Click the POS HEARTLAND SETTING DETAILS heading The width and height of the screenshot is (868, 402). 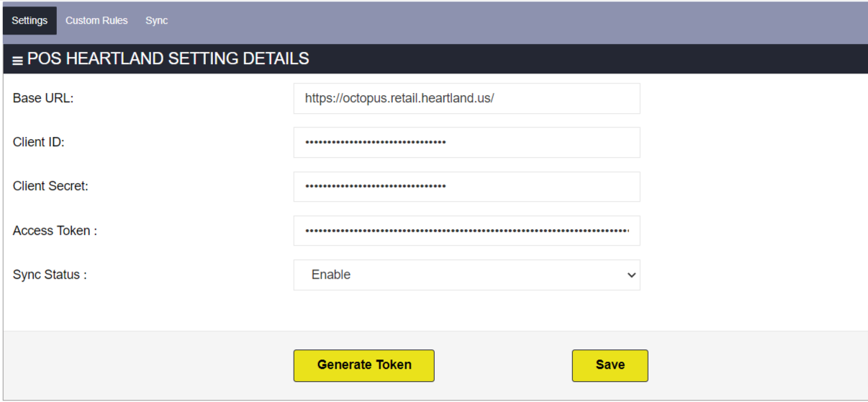coord(168,59)
